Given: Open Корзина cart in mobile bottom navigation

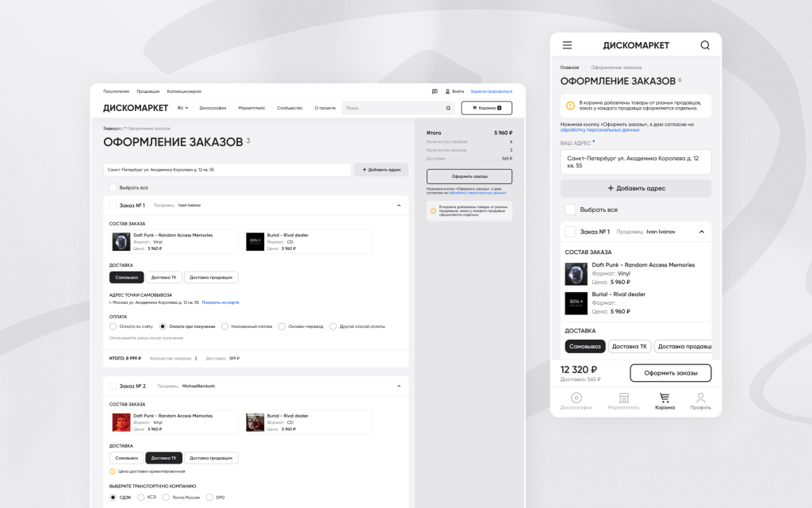Looking at the screenshot, I should point(665,401).
